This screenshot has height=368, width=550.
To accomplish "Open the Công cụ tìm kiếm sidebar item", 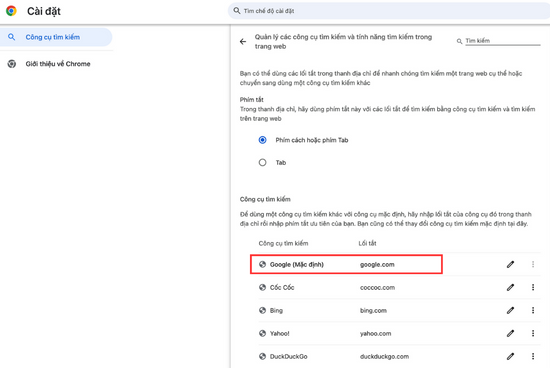I will (56, 37).
